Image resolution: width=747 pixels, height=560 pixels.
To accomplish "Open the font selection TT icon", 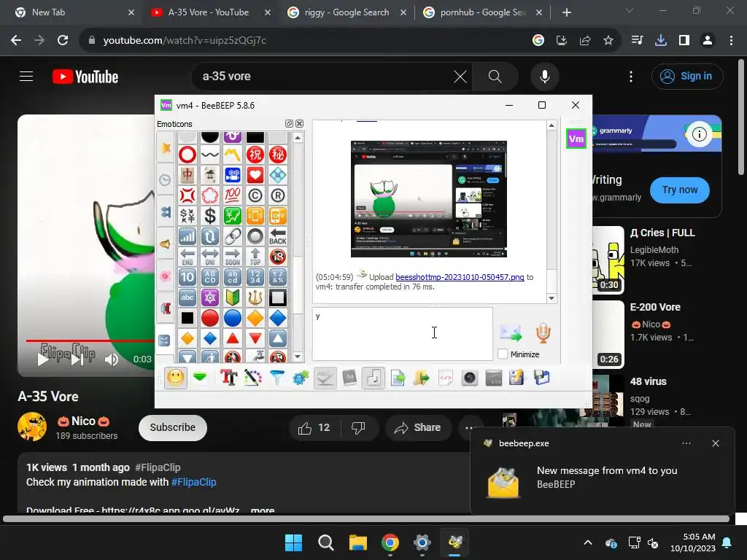I will (x=228, y=378).
